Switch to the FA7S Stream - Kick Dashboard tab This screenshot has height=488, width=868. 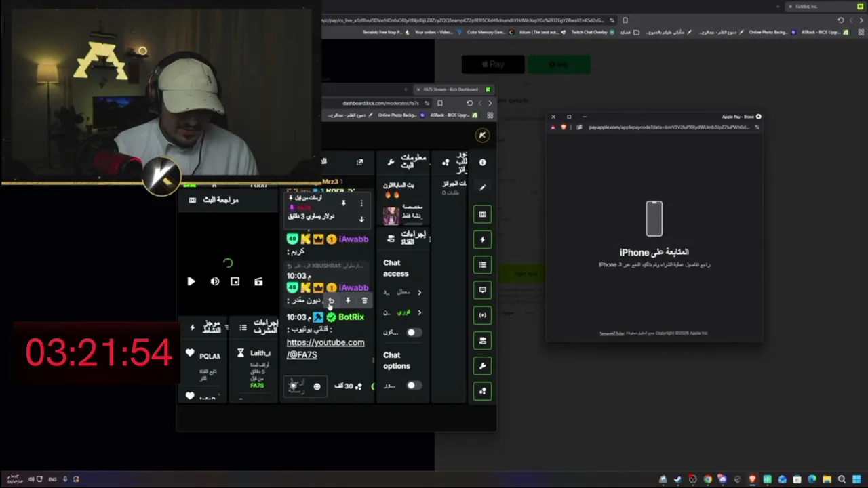point(450,89)
